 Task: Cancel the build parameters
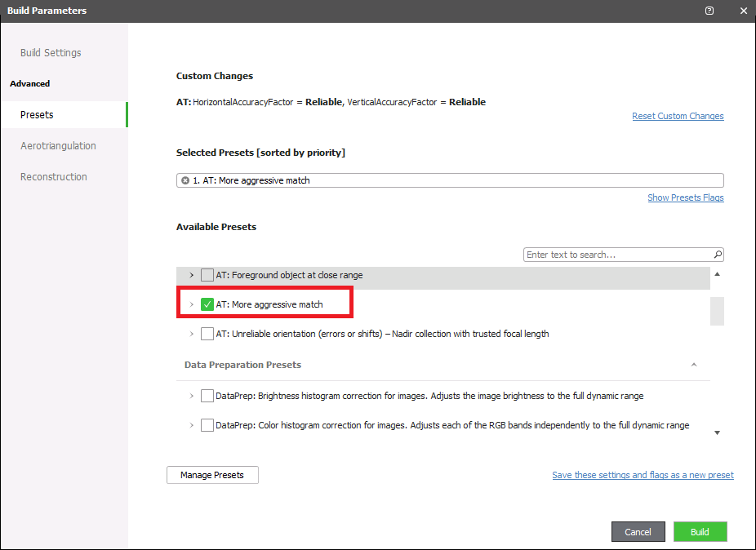pyautogui.click(x=638, y=532)
